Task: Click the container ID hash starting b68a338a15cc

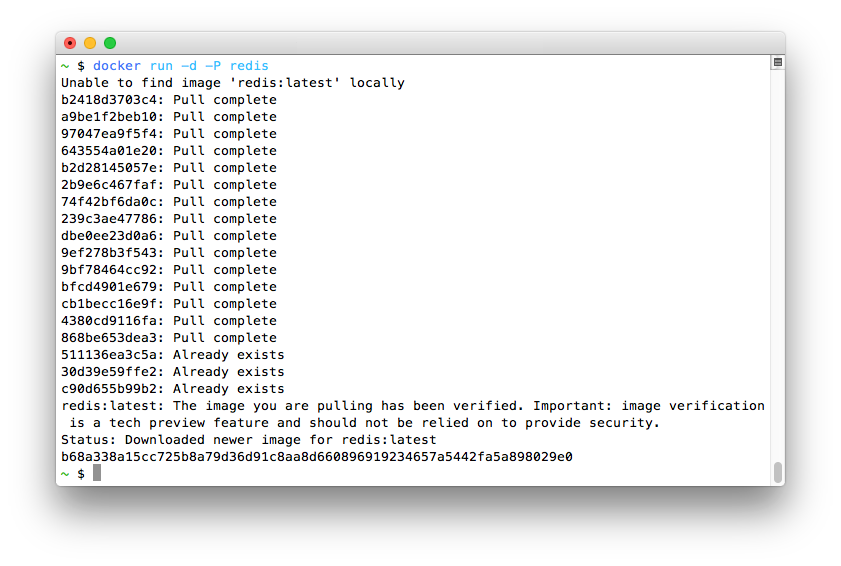Action: point(316,457)
